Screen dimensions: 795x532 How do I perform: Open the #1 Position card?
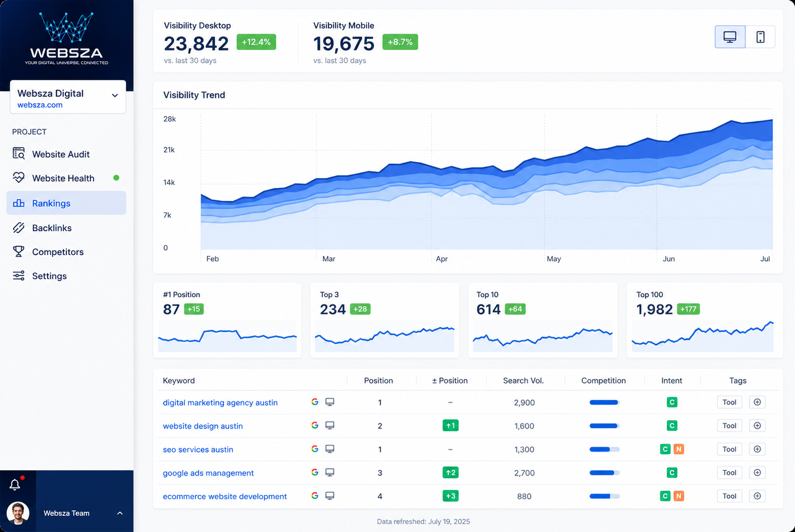coord(227,320)
